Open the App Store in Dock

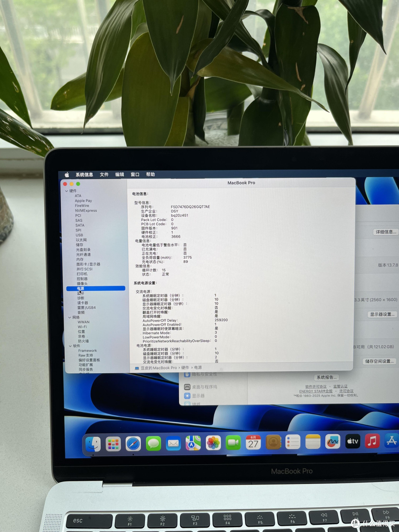coord(392,440)
